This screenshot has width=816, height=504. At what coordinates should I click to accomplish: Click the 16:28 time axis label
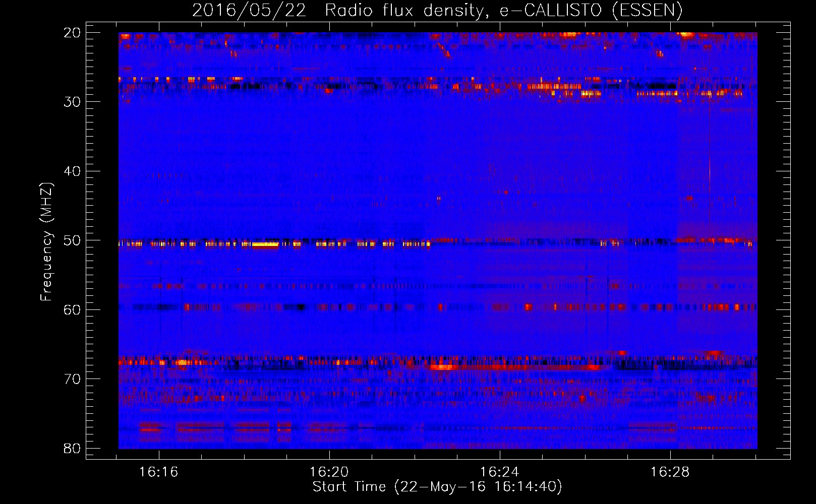click(670, 472)
